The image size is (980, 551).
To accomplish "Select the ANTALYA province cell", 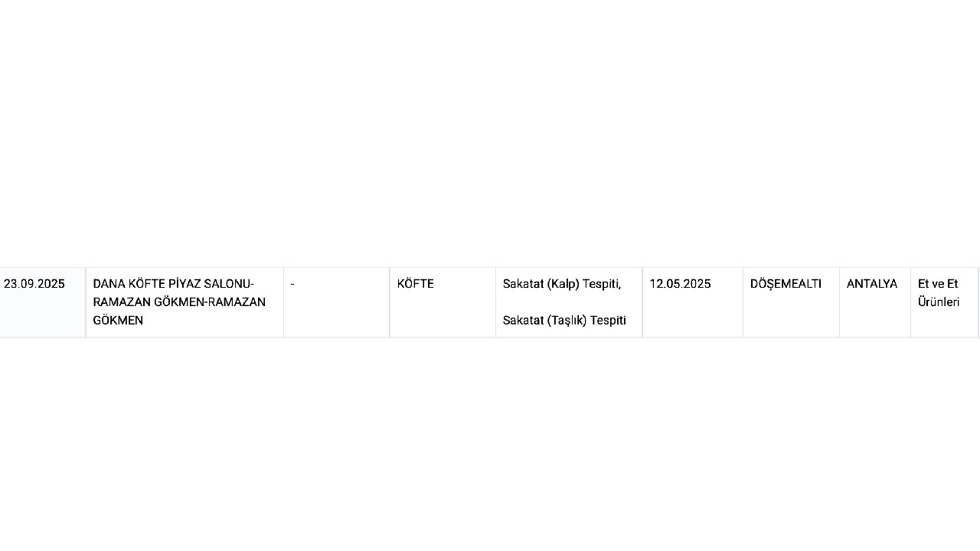I will click(871, 284).
